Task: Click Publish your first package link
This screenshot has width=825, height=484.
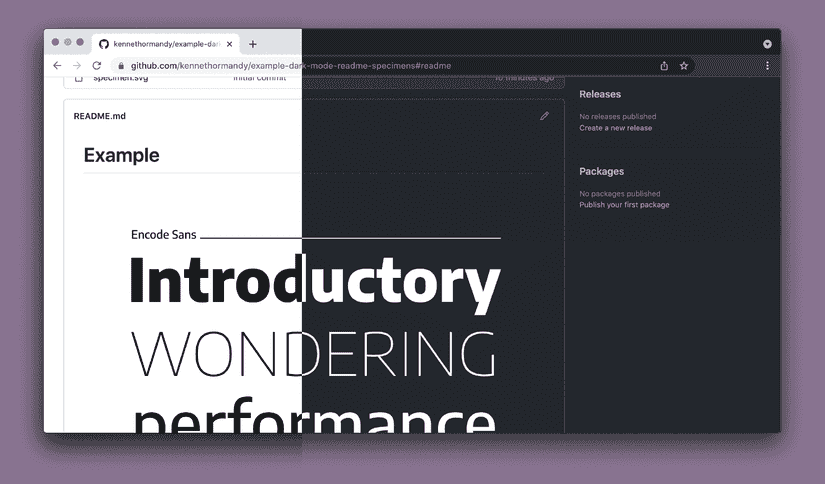Action: tap(625, 205)
